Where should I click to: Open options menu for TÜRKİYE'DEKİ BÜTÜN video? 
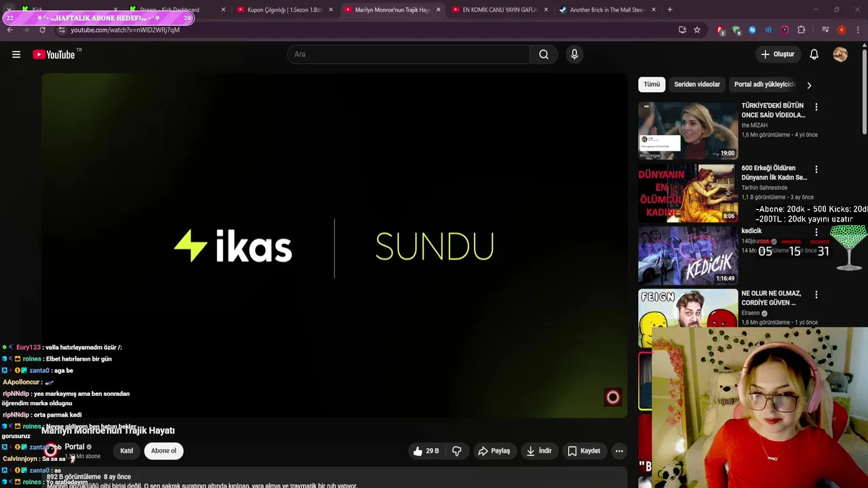(x=816, y=107)
